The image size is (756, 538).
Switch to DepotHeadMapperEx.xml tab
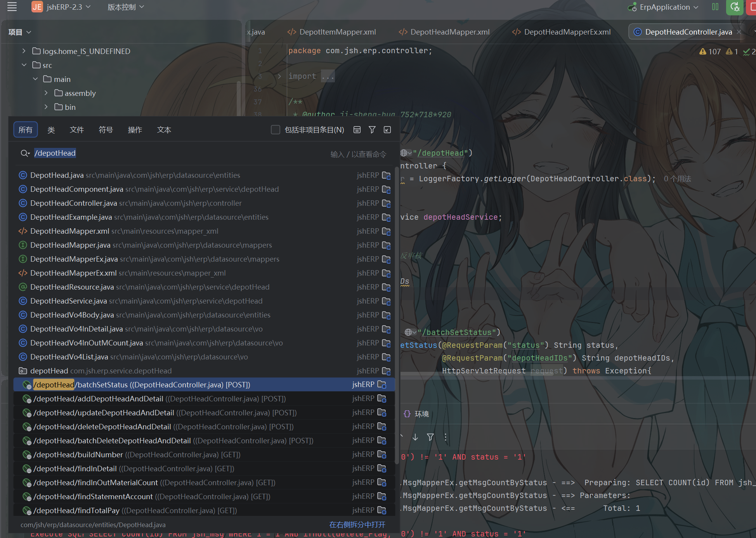pyautogui.click(x=561, y=32)
